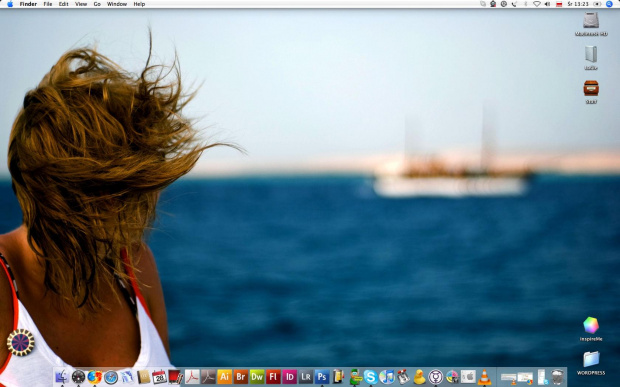This screenshot has height=387, width=620.
Task: Open the red-white flag input menu
Action: coord(559,4)
